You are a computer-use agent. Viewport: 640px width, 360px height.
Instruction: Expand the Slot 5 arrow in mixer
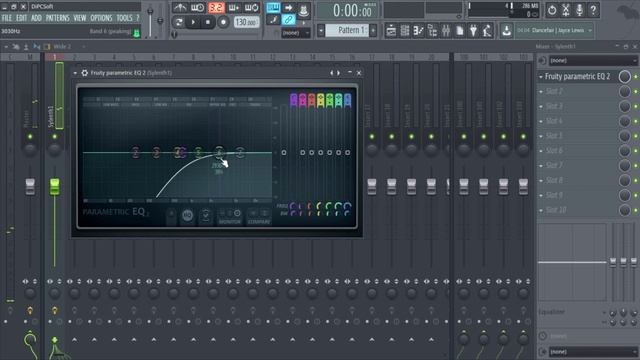[x=541, y=136]
